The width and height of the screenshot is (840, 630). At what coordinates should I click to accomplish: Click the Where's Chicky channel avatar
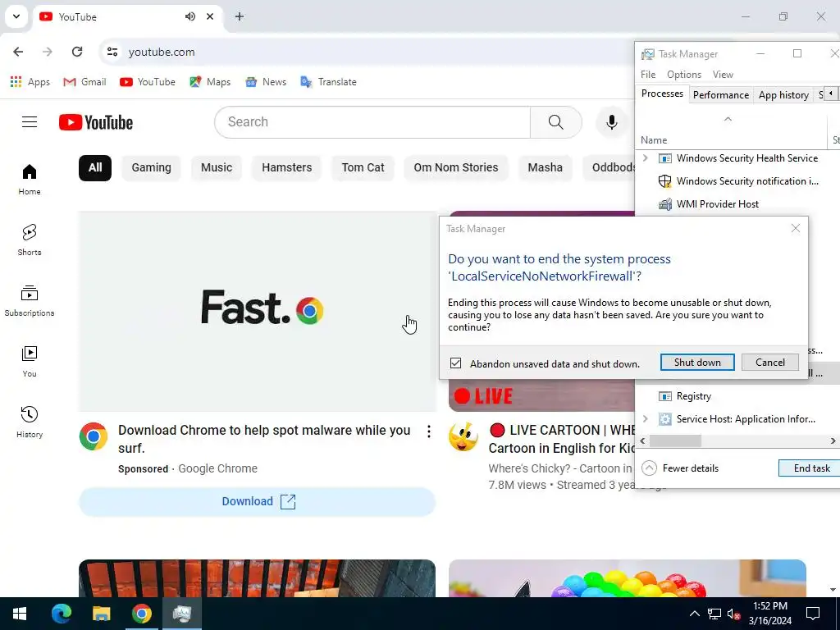click(463, 436)
